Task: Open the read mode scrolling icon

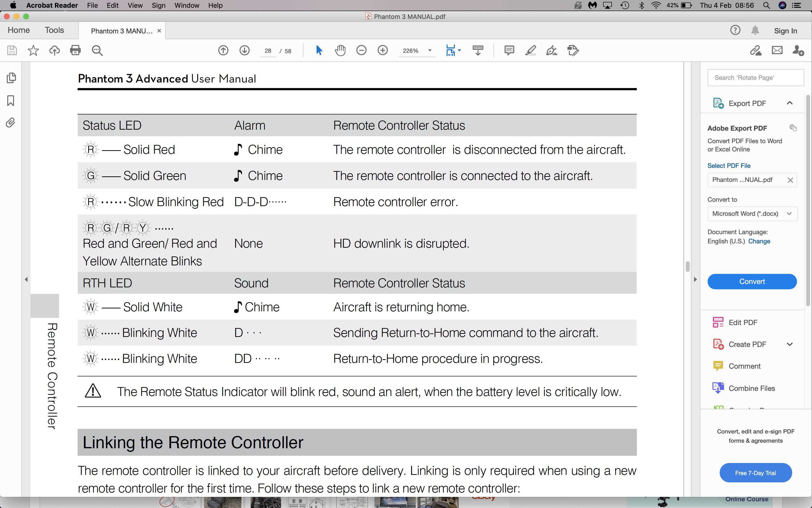Action: click(478, 51)
